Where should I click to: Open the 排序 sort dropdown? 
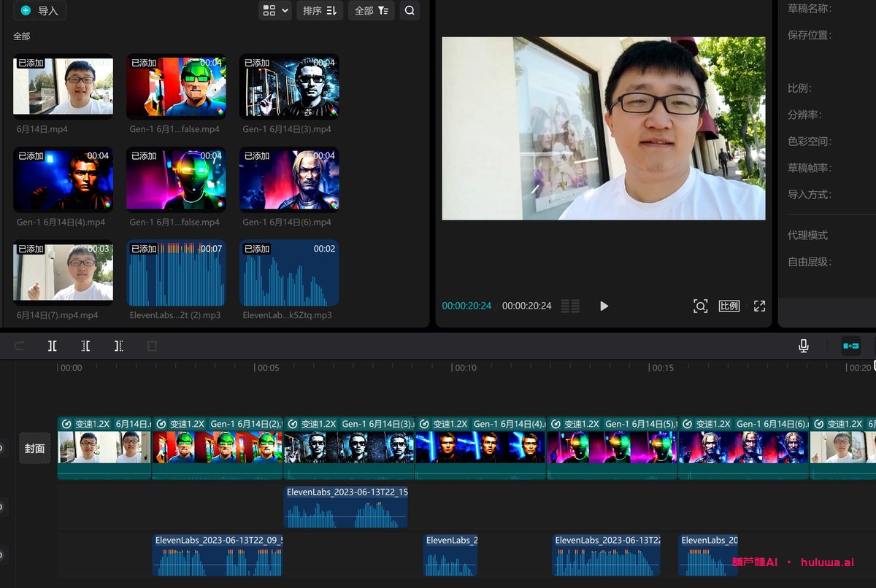tap(320, 10)
